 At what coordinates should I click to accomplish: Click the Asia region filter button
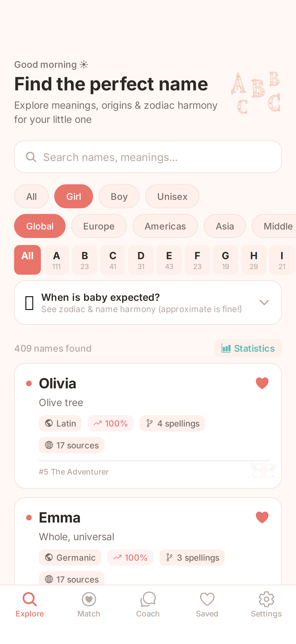[x=224, y=226]
